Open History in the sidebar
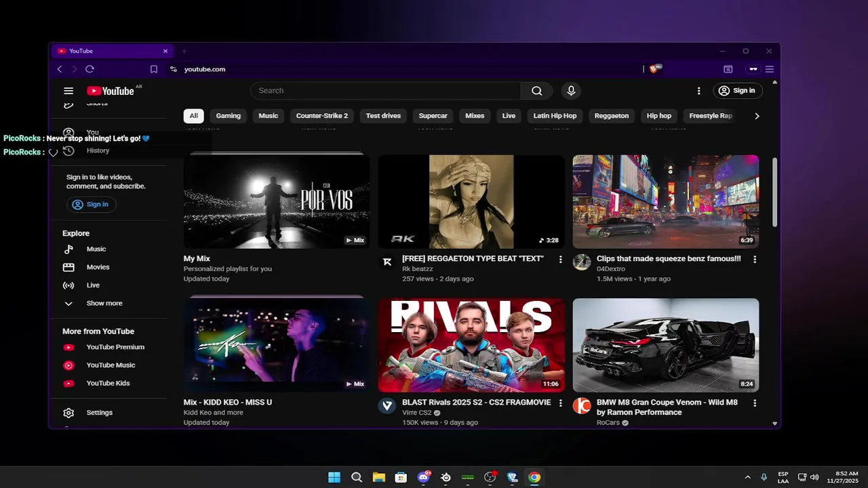868x488 pixels. click(x=108, y=150)
